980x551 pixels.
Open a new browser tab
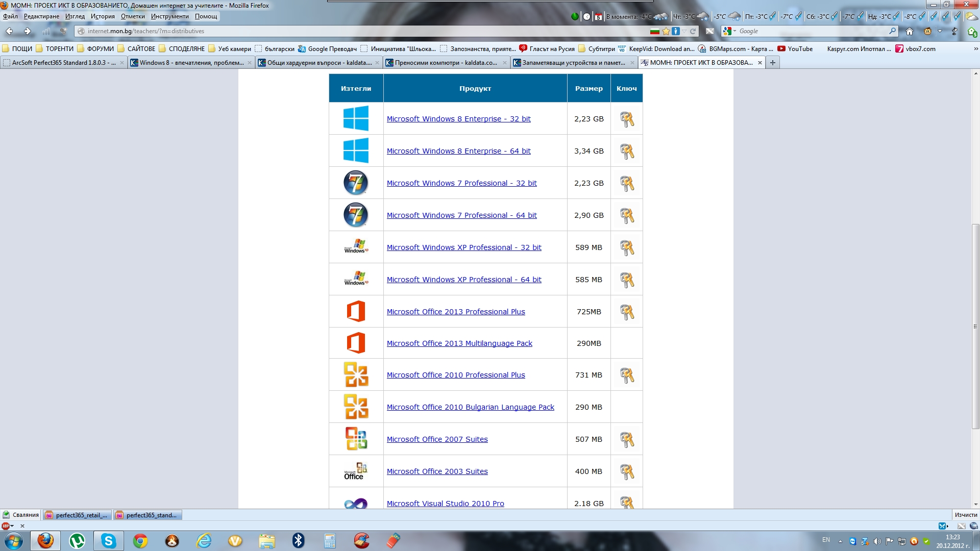[773, 63]
